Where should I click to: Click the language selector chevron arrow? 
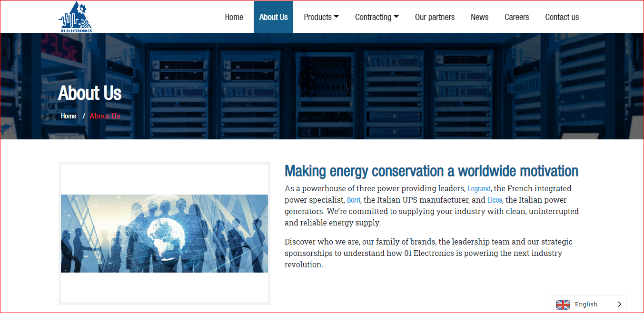coord(619,304)
